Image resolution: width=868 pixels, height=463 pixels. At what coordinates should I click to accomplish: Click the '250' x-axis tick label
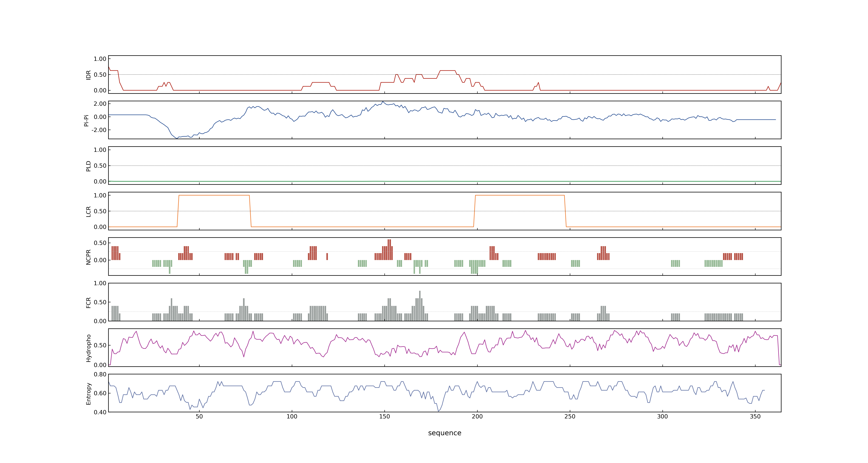pos(570,416)
